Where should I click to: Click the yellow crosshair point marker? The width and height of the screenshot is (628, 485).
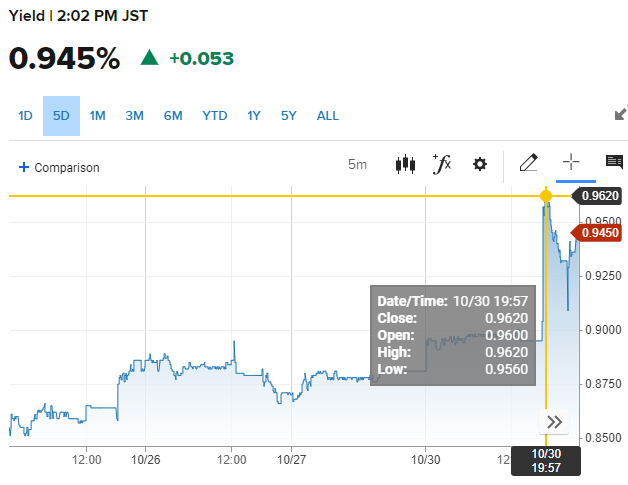[x=546, y=196]
